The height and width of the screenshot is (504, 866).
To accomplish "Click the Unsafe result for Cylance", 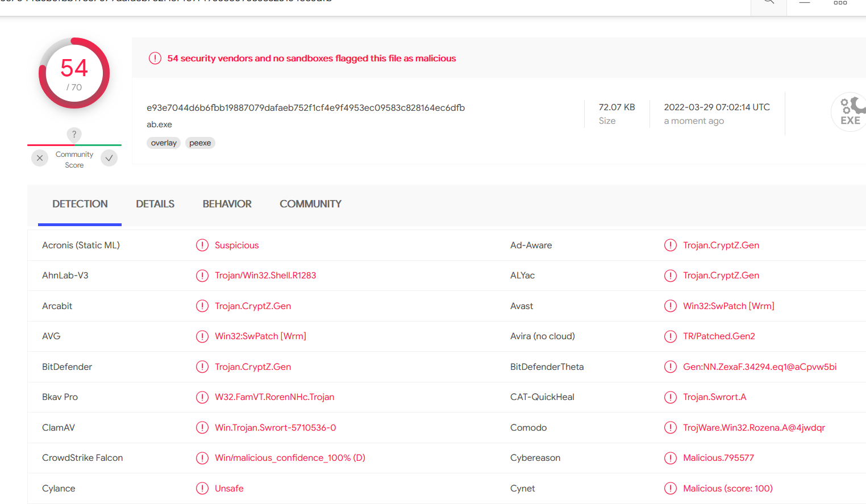I will (x=229, y=488).
